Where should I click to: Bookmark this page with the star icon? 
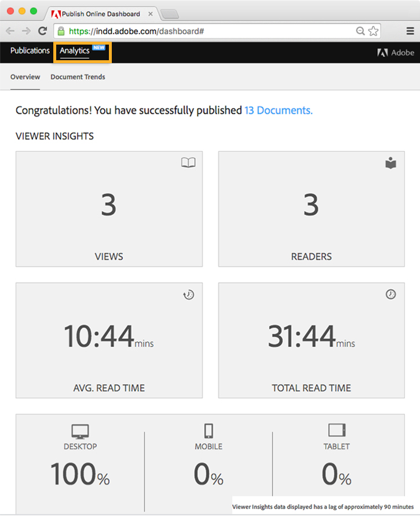[x=374, y=31]
